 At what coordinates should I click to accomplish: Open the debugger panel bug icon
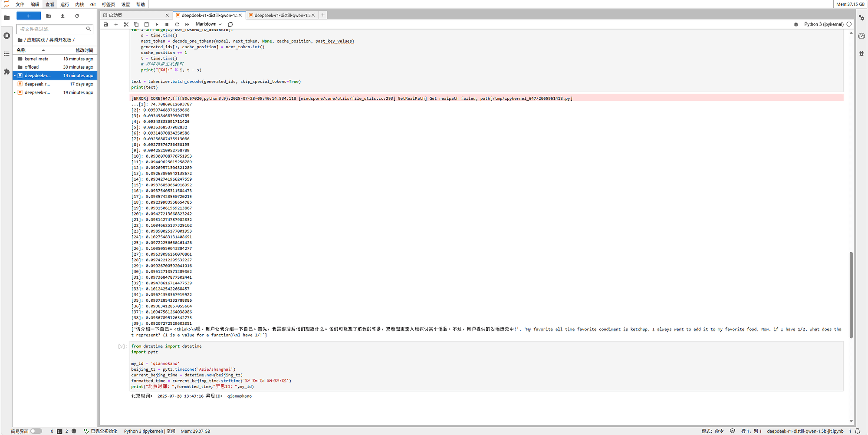[x=861, y=54]
